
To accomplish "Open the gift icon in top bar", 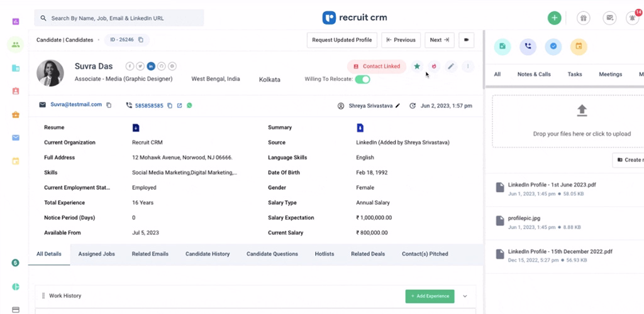I will click(583, 18).
